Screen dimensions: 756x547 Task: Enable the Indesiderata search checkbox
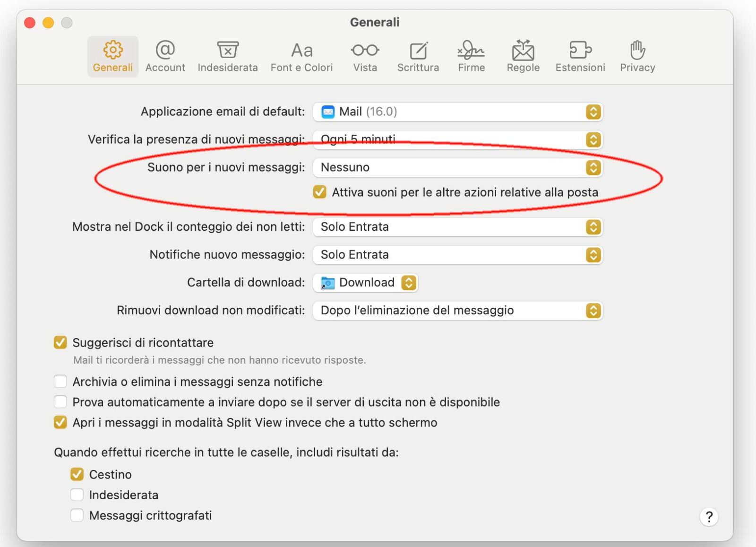click(x=77, y=495)
